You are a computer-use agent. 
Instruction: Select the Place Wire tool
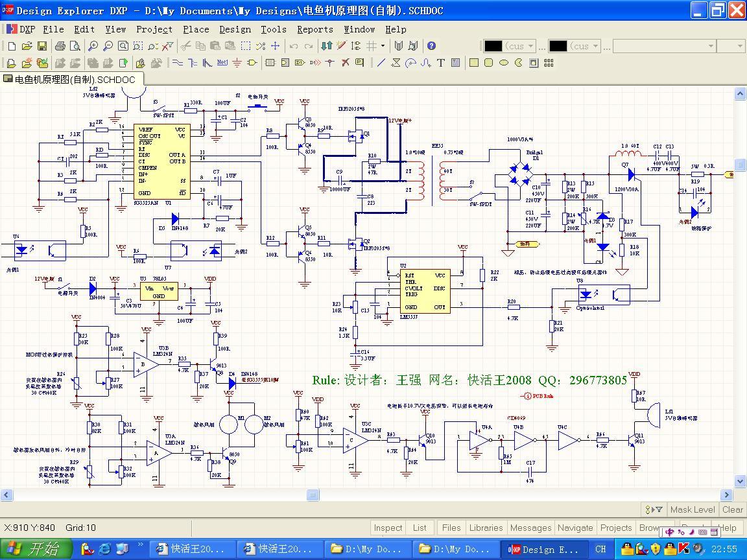coord(177,63)
